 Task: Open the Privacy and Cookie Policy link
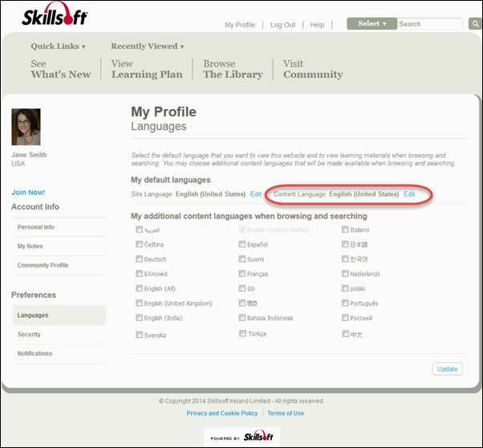point(221,413)
